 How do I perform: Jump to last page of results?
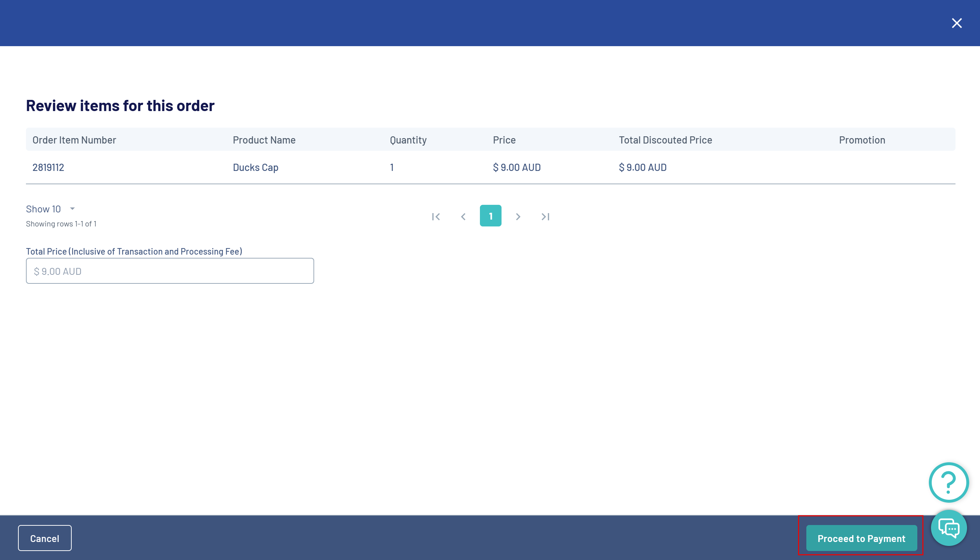click(x=545, y=217)
